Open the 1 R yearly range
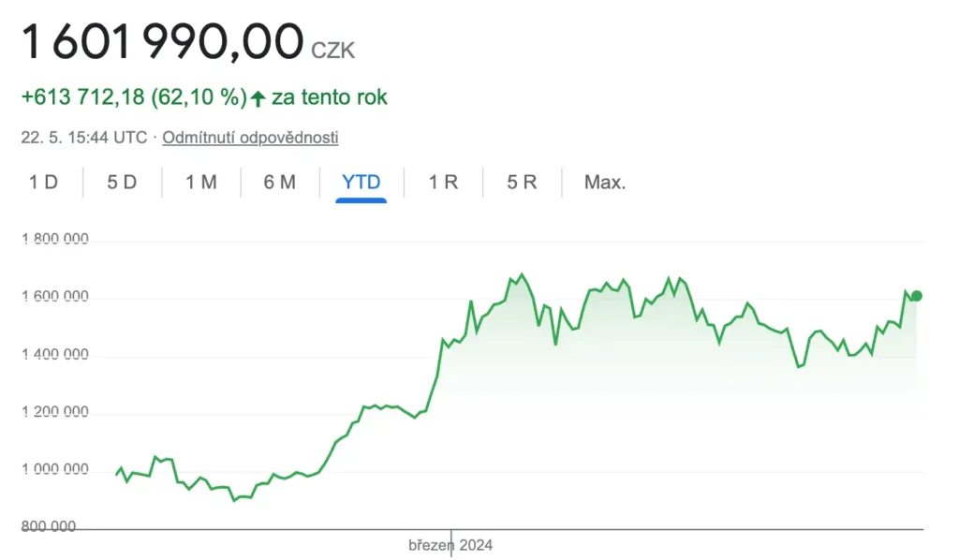The image size is (959, 560). tap(443, 182)
